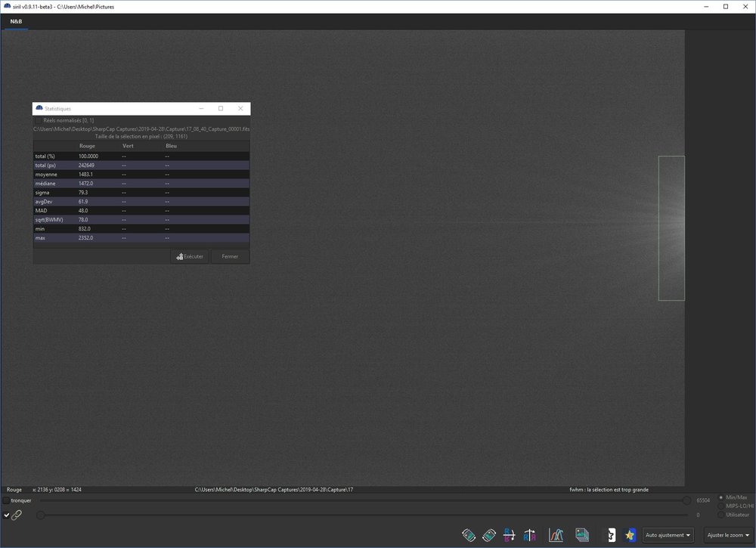Open the Ajuster le zoom dropdown

pyautogui.click(x=727, y=535)
